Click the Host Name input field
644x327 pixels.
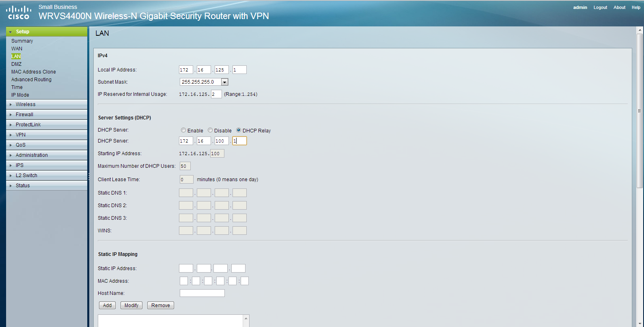pos(202,293)
